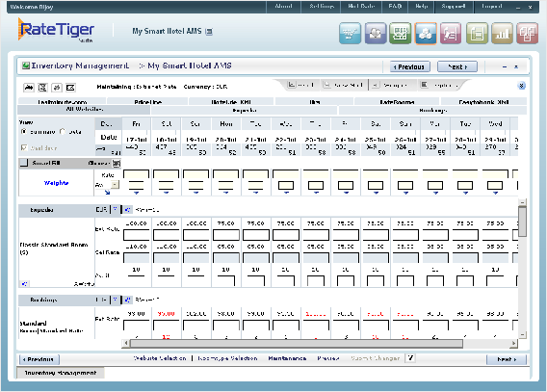The width and height of the screenshot is (547, 392).
Task: Click the small blue icon below Classic Standard Room
Action: tap(24, 283)
